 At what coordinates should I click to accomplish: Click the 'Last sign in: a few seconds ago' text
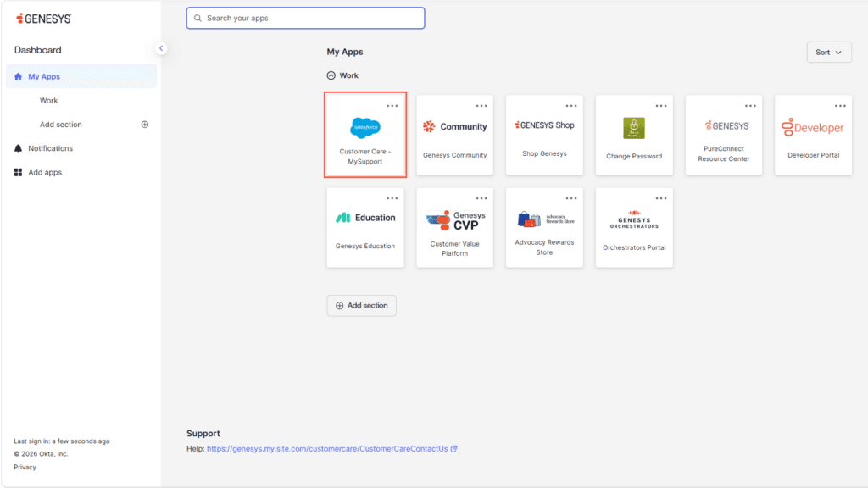(x=62, y=441)
